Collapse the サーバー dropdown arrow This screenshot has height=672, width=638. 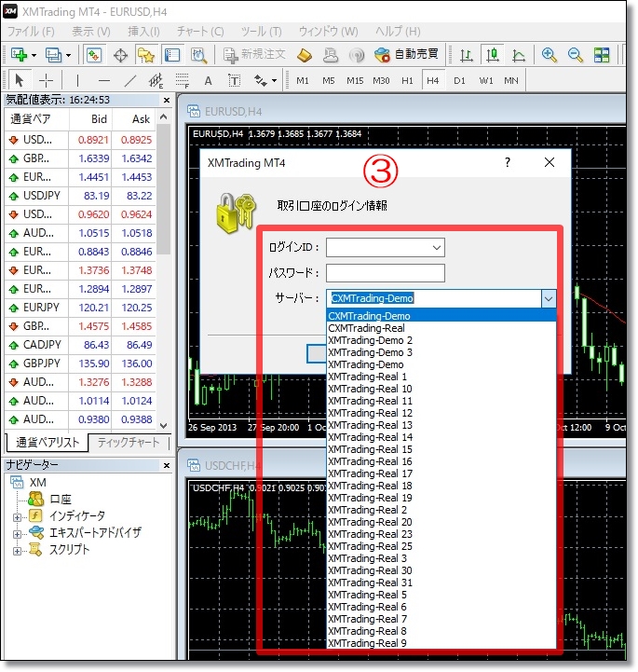tap(549, 298)
